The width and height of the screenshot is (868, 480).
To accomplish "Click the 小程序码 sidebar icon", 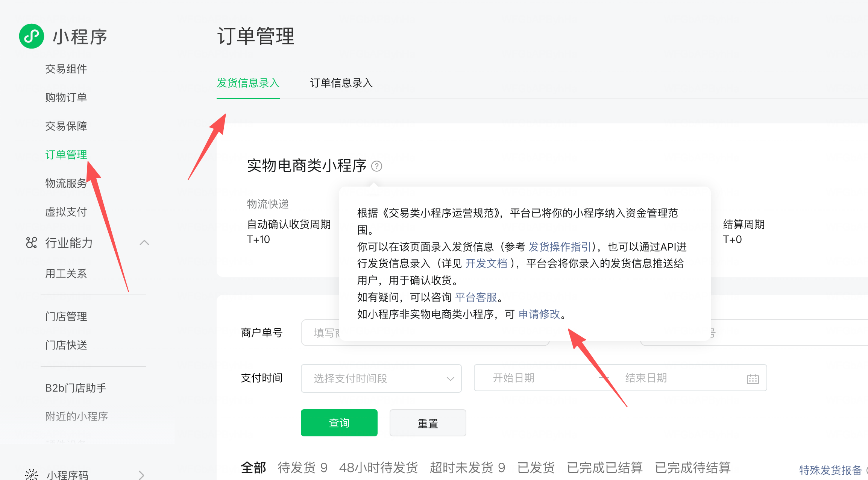I will [32, 474].
